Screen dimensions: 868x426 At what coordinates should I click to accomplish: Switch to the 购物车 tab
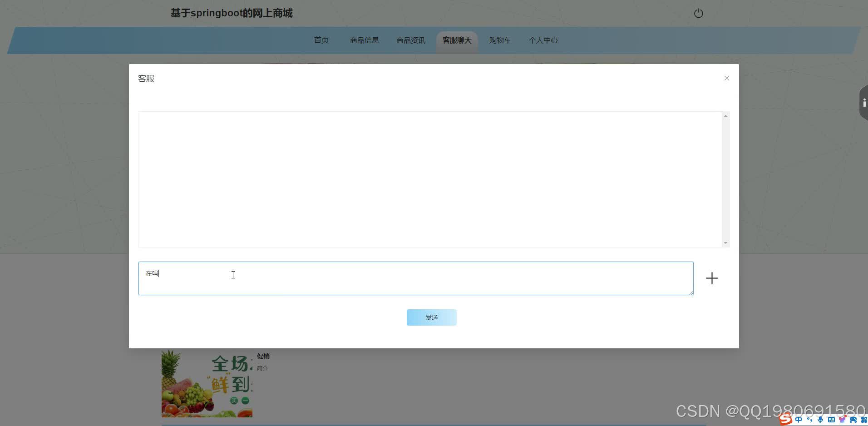499,40
